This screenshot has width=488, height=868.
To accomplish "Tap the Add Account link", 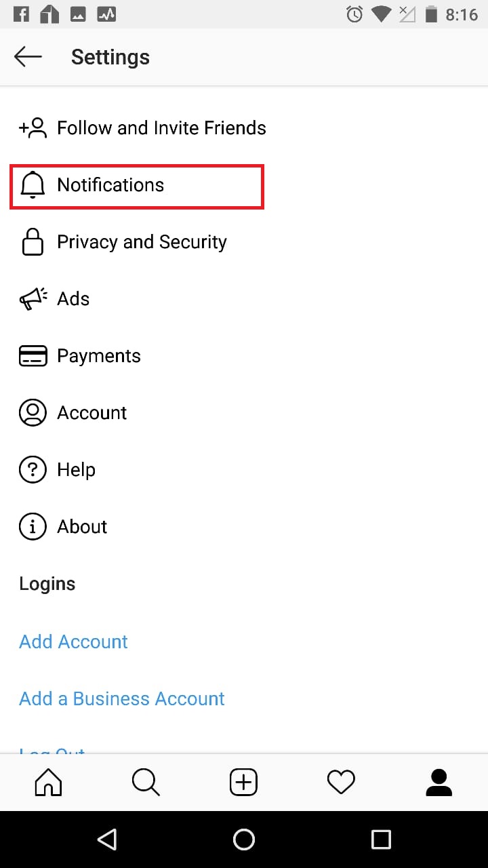I will pyautogui.click(x=73, y=642).
